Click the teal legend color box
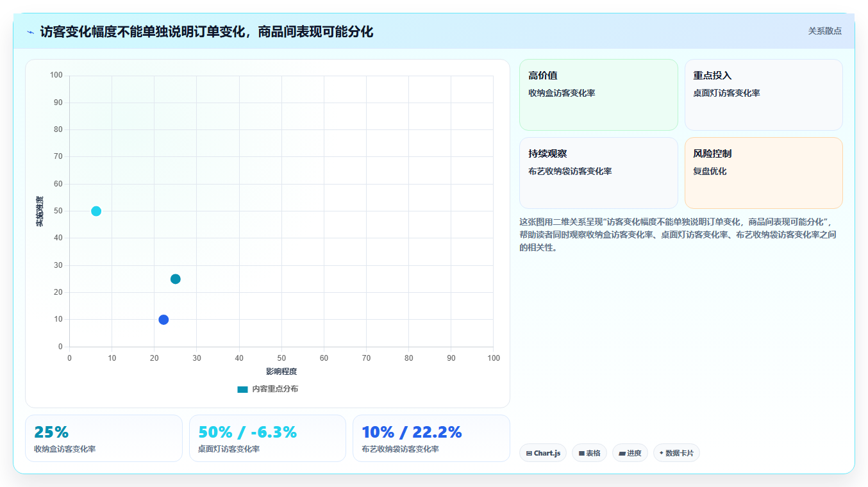The image size is (868, 487). click(242, 389)
